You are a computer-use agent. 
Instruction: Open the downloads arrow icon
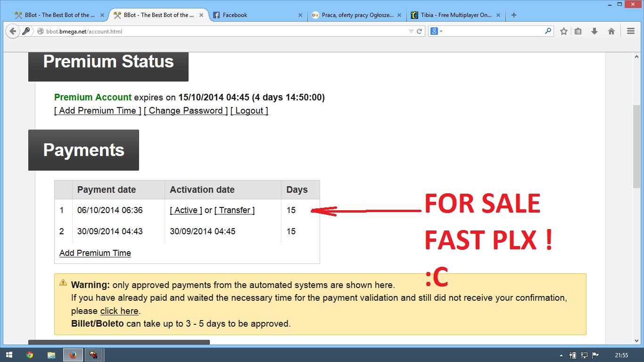pos(594,32)
